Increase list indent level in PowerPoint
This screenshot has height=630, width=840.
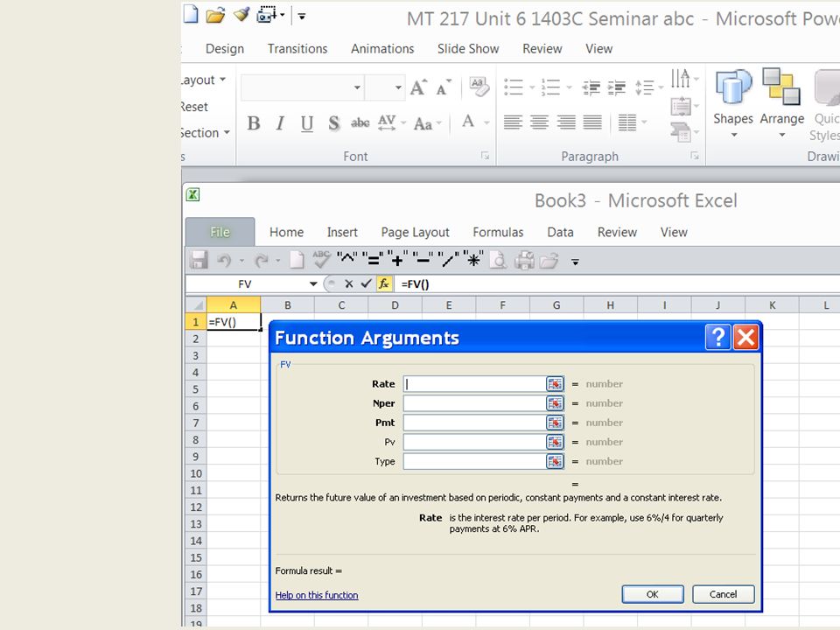617,87
